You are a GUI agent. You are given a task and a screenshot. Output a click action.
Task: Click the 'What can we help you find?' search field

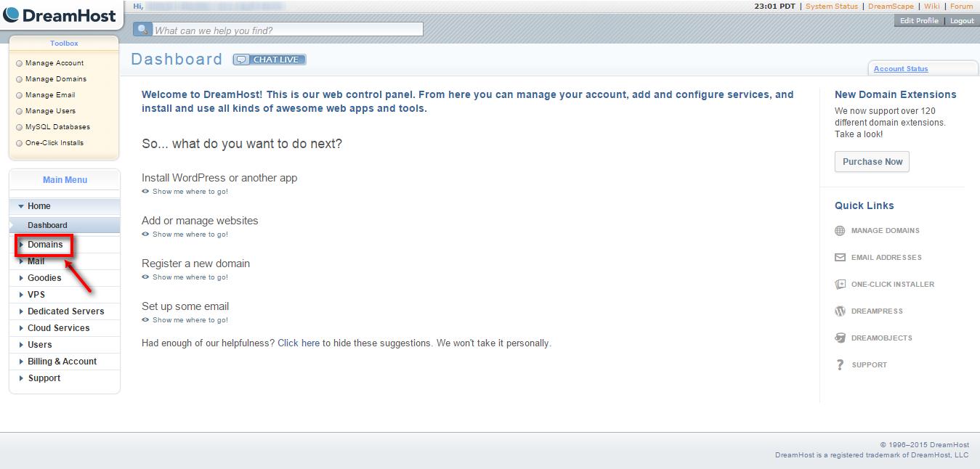click(287, 30)
